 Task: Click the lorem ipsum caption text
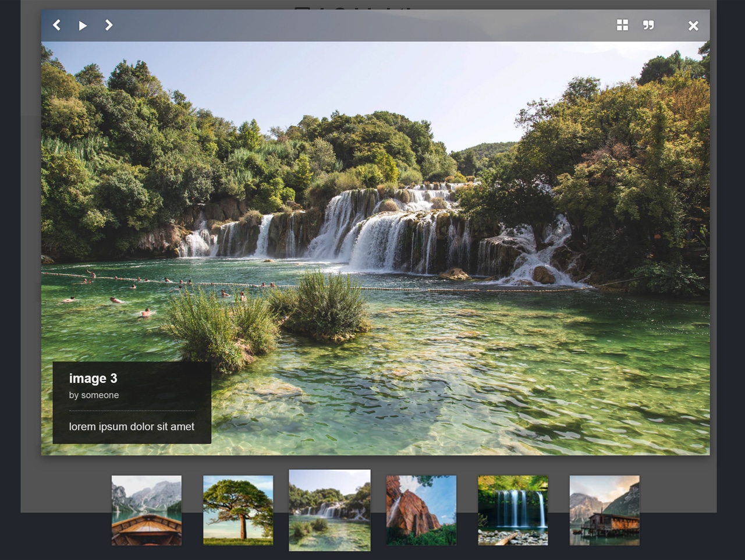(132, 427)
